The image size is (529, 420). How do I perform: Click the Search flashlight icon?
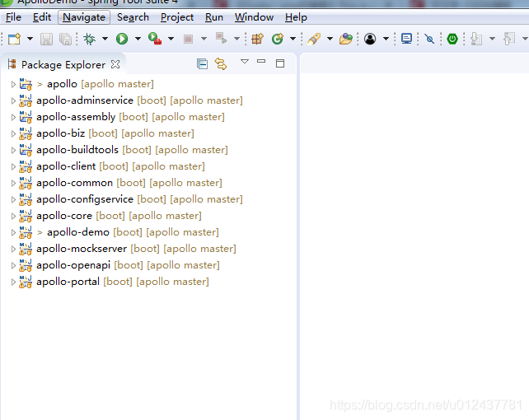[314, 39]
